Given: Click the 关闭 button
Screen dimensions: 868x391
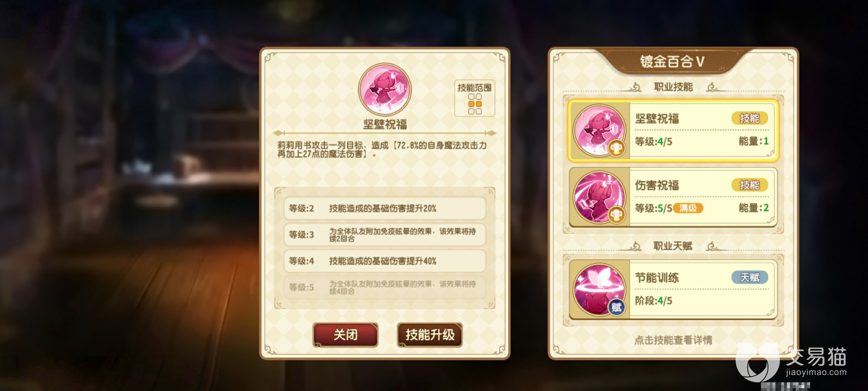Looking at the screenshot, I should tap(345, 335).
